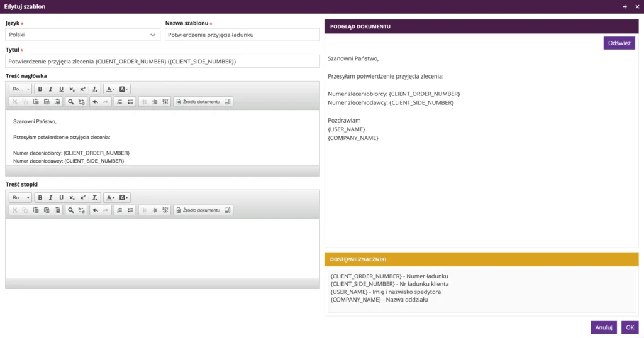The width and height of the screenshot is (644, 338).
Task: Paste from clipboard in header editor toolbar
Action: 36,102
